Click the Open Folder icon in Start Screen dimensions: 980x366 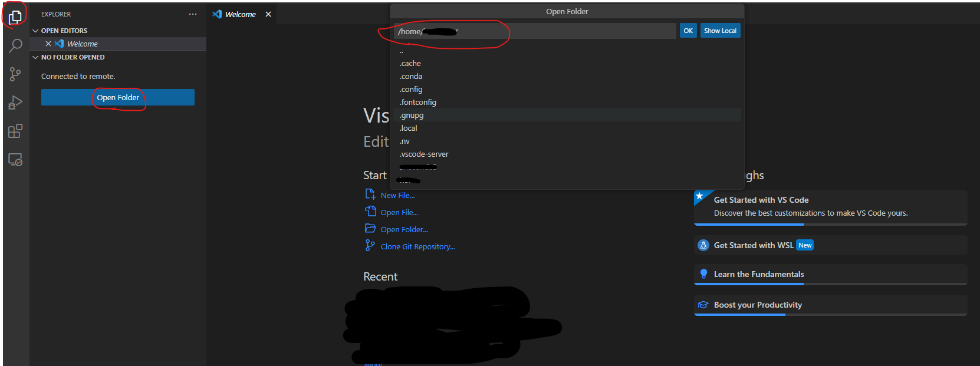point(370,228)
